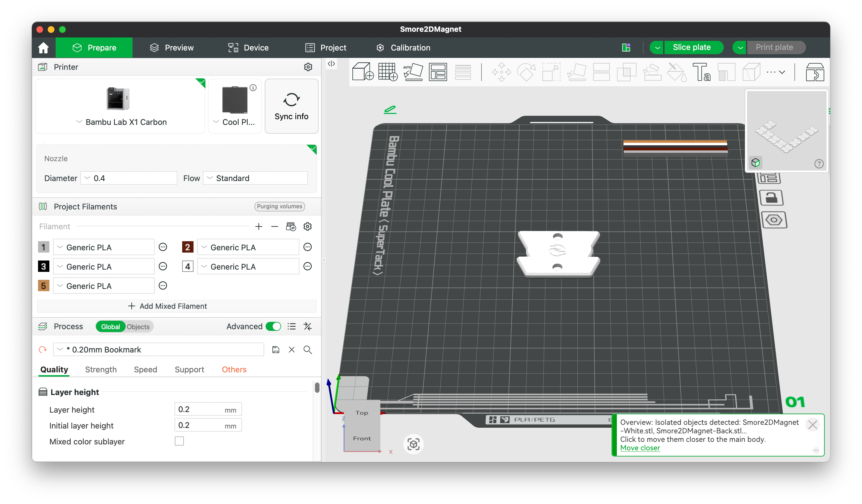Select the Mesh boolean tool
The width and height of the screenshot is (862, 504).
tap(626, 72)
